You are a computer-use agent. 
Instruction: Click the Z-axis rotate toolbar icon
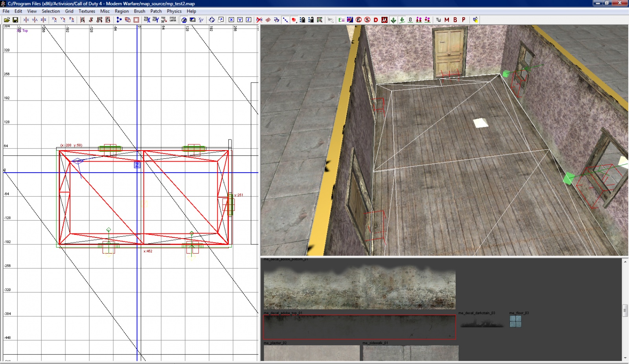tap(72, 20)
